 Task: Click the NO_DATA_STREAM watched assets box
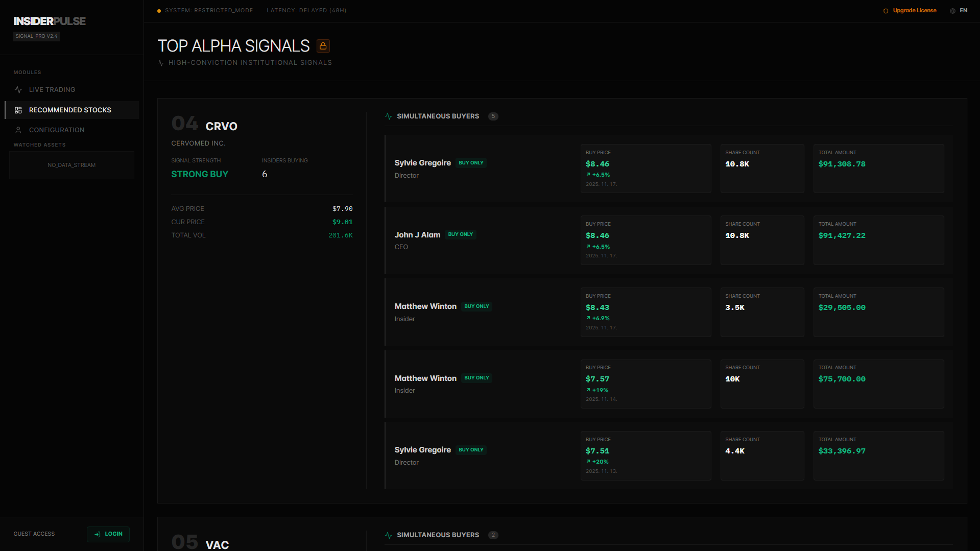(71, 165)
